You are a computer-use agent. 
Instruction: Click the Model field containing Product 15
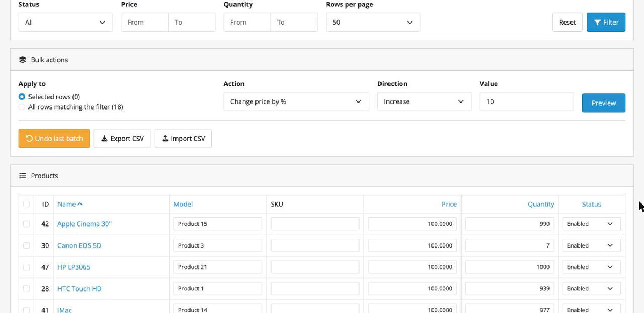218,224
